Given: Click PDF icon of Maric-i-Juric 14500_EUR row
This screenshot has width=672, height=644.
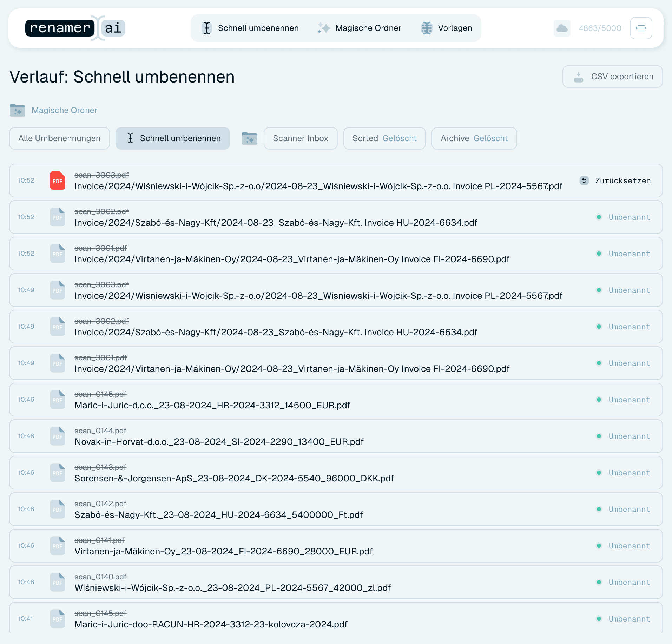Looking at the screenshot, I should (58, 400).
